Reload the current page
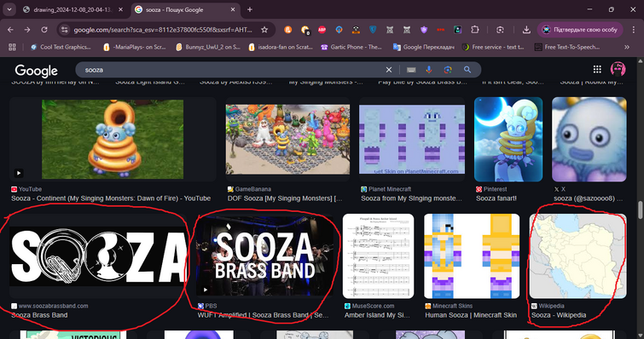The image size is (644, 339). (44, 30)
